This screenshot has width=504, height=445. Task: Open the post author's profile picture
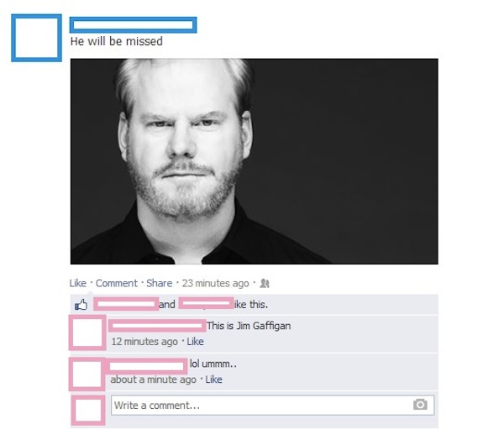tap(37, 38)
